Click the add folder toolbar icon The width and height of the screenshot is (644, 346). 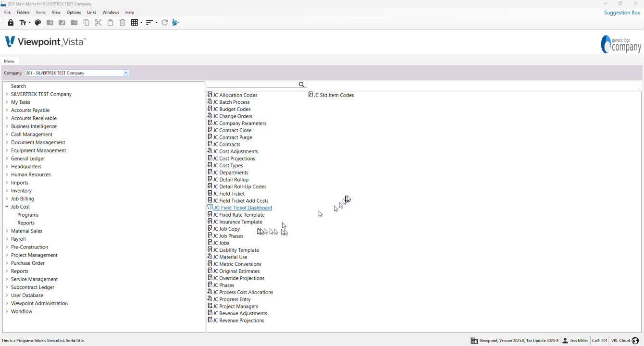coord(50,23)
